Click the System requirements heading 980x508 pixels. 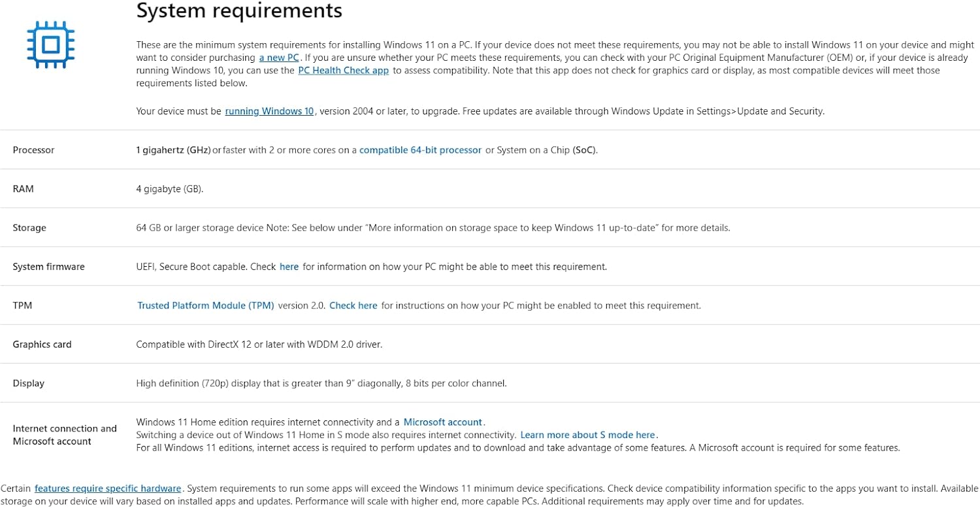pos(238,11)
